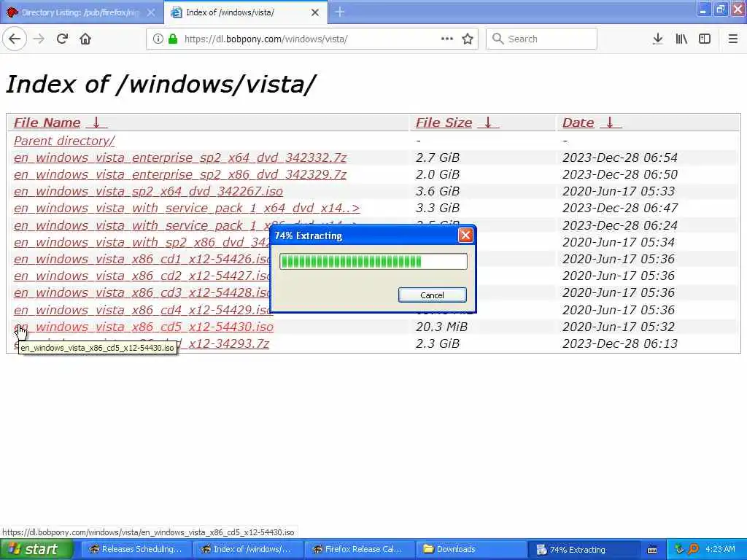This screenshot has height=560, width=747.
Task: Click the down arrow next to File Name
Action: click(96, 122)
